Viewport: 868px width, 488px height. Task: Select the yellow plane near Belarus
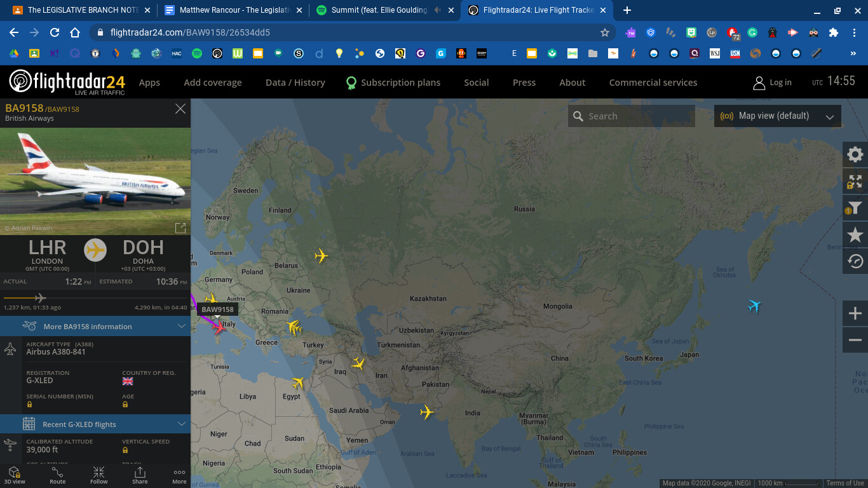point(322,256)
